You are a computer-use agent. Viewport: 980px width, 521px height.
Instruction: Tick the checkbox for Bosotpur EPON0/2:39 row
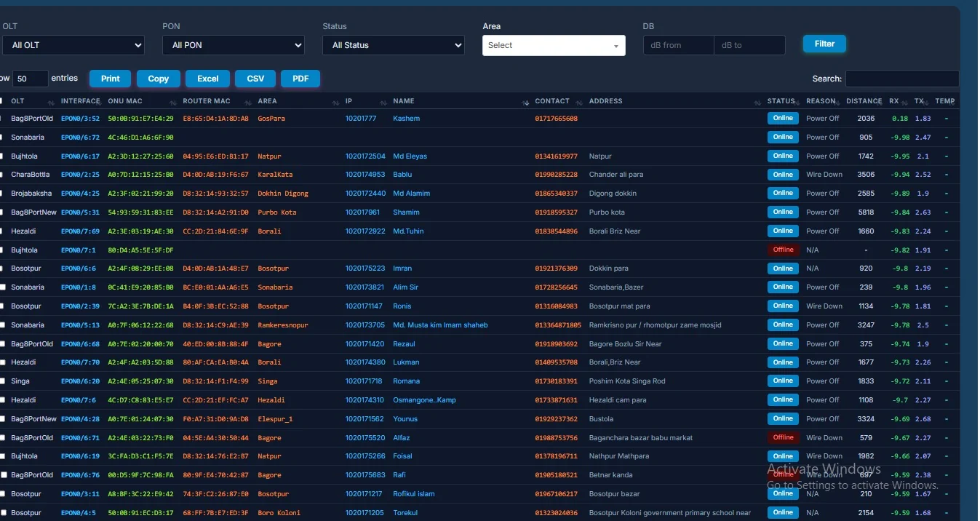tap(2, 306)
